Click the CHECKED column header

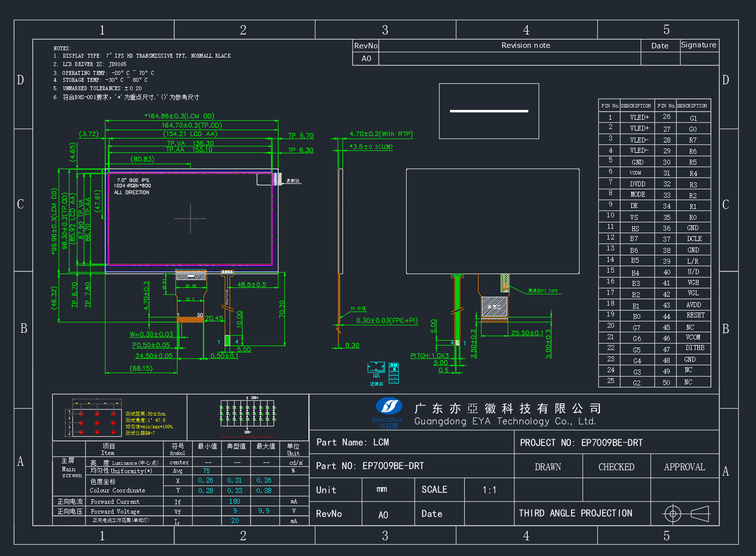click(x=616, y=467)
